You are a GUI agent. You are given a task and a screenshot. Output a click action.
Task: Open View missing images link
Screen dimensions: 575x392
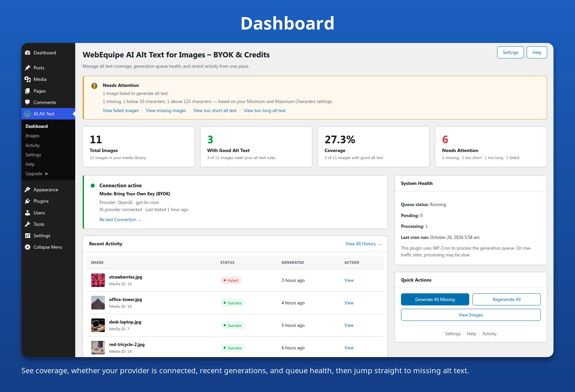coord(166,110)
